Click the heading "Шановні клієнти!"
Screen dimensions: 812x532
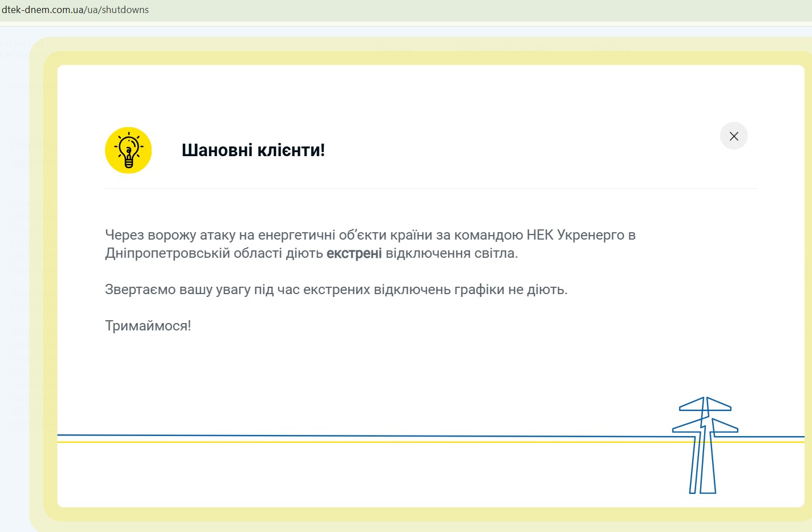(253, 150)
